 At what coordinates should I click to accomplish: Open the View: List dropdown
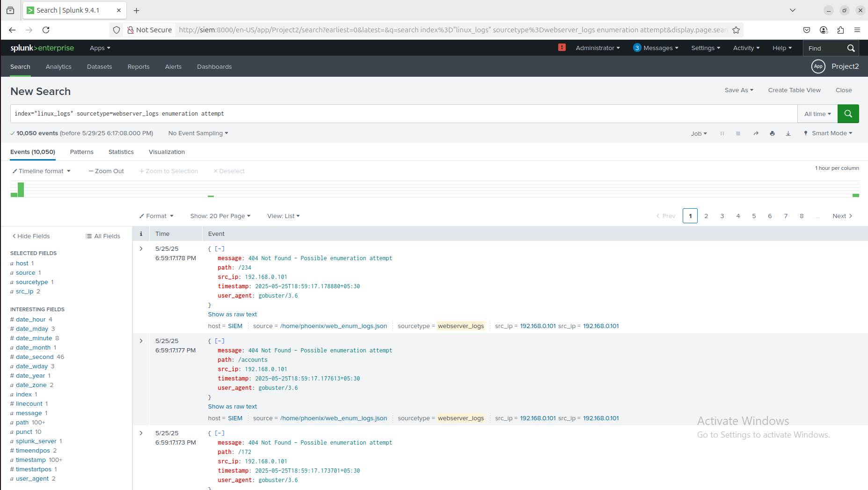coord(284,216)
